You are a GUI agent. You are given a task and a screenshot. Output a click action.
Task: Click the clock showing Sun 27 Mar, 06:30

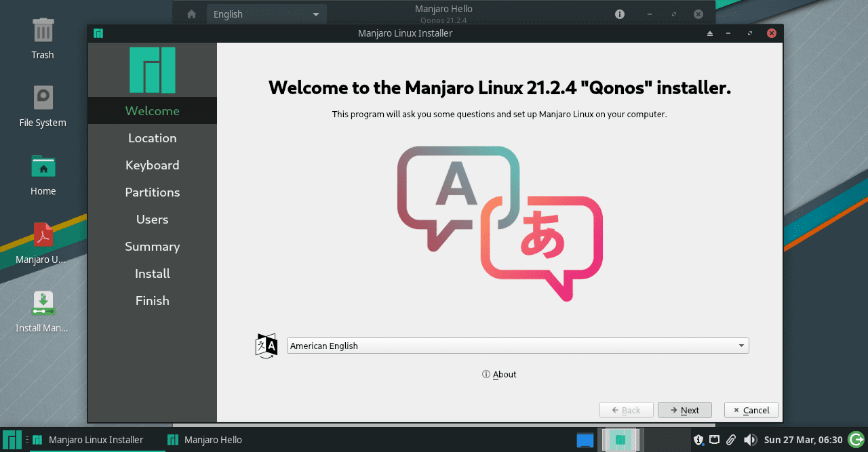point(804,440)
